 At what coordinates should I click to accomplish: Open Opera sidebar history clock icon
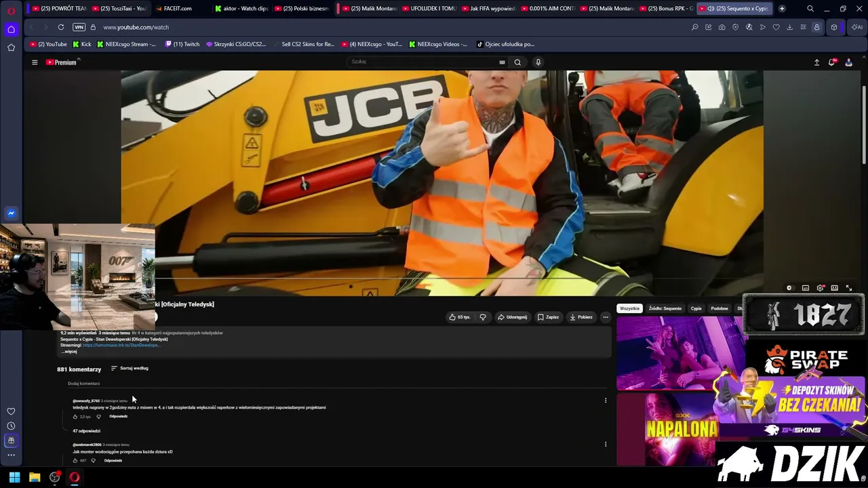click(x=11, y=426)
